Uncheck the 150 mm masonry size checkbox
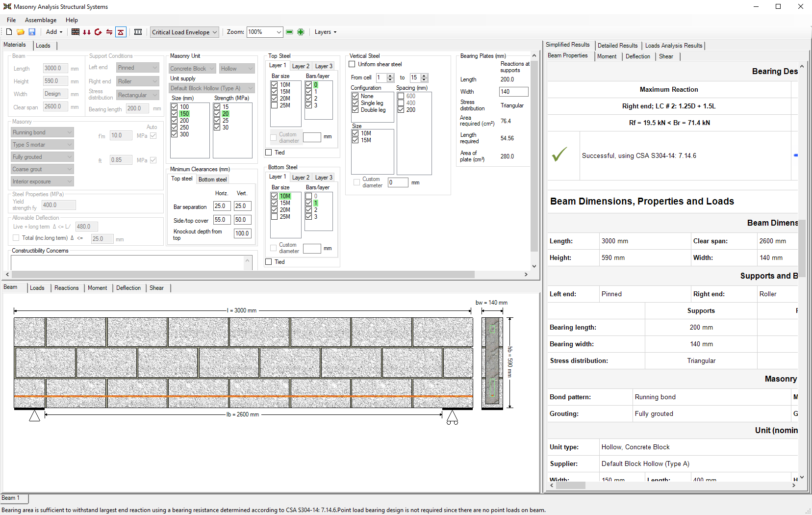 coord(175,114)
